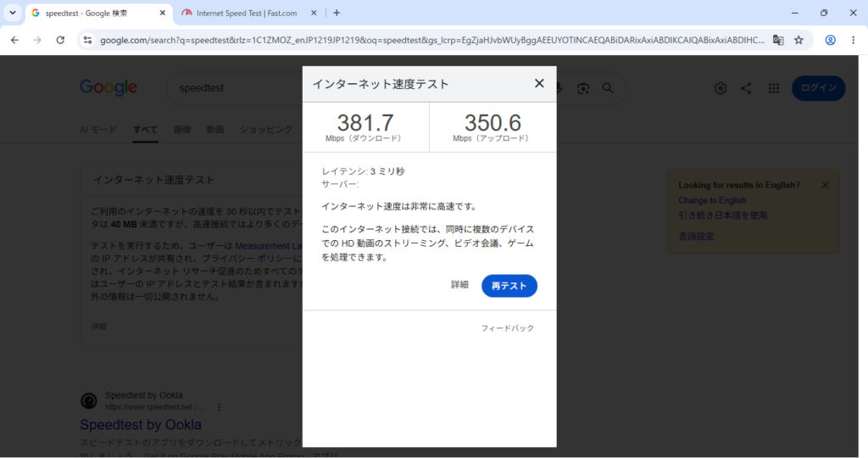Go forward in browser history
This screenshot has width=868, height=458.
coord(37,40)
